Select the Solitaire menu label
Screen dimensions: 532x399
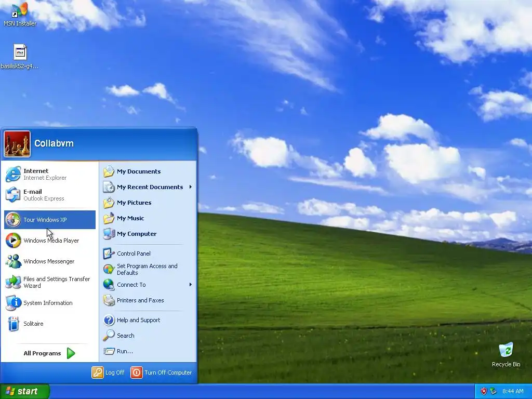[33, 323]
